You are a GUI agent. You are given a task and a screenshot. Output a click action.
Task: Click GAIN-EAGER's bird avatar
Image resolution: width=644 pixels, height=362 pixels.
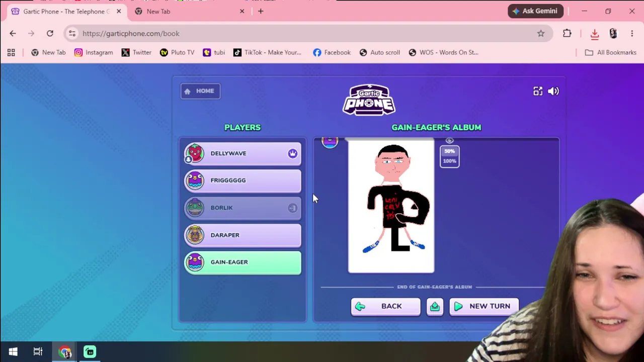[195, 262]
